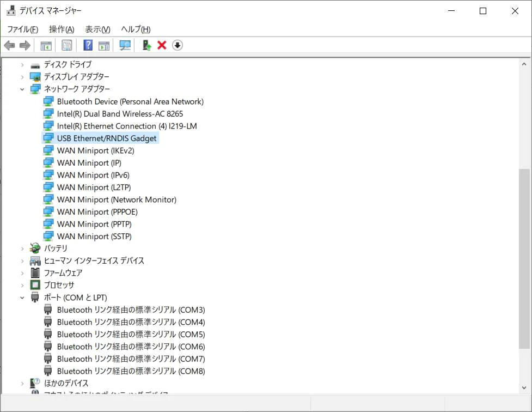Click the scrollbar down arrow

pos(524,387)
